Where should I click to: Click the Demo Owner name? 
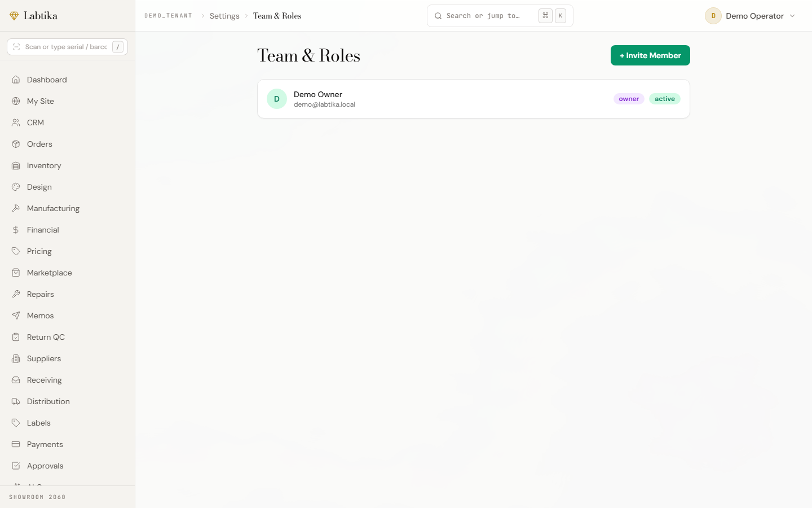(318, 94)
